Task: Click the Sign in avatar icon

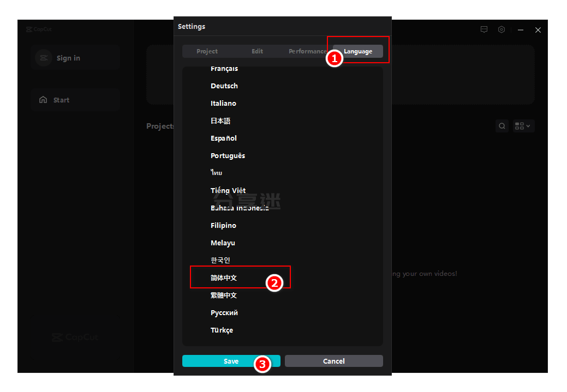Action: [x=44, y=57]
